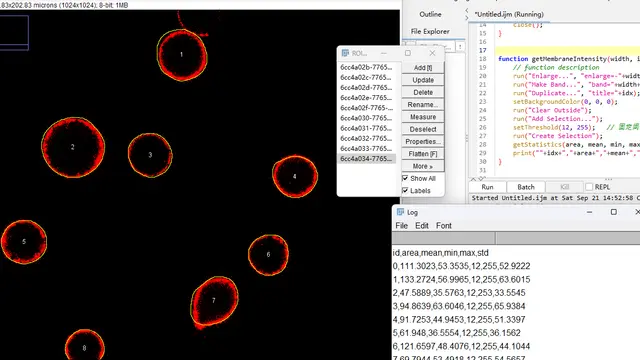
Task: Click the split-pane arrows above Run button
Action: (477, 179)
